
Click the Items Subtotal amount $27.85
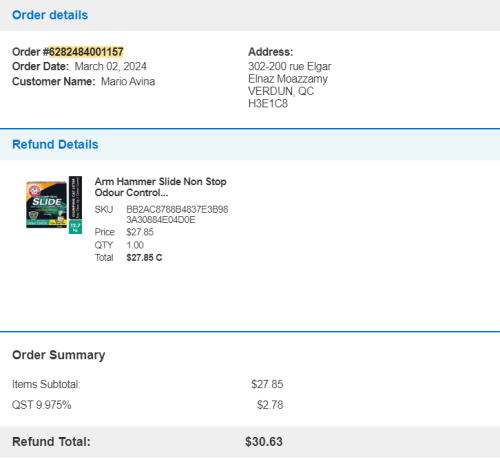(x=267, y=384)
